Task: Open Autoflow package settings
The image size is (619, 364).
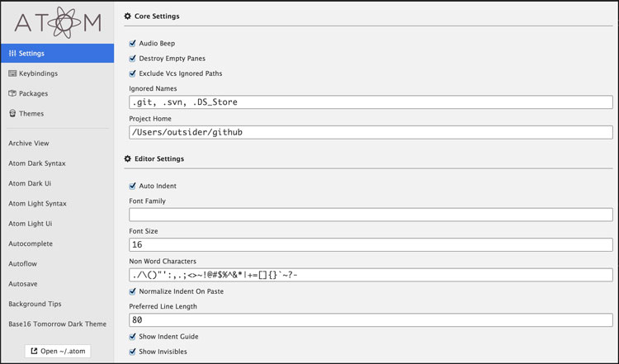Action: 22,264
